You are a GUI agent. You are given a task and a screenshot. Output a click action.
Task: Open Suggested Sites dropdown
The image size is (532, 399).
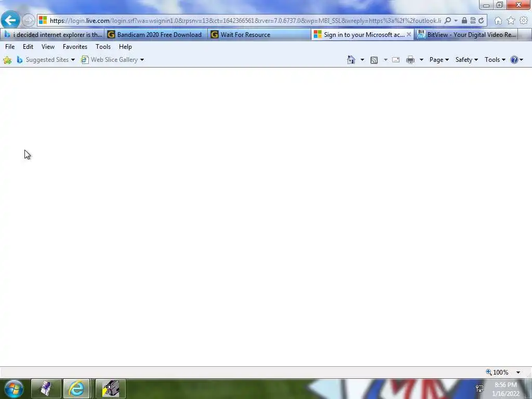click(x=46, y=60)
